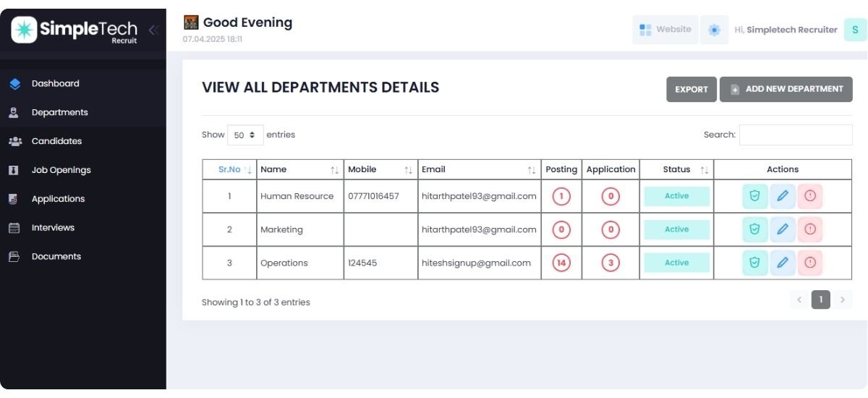
Task: Click the pencil edit icon for Operations row
Action: [782, 263]
